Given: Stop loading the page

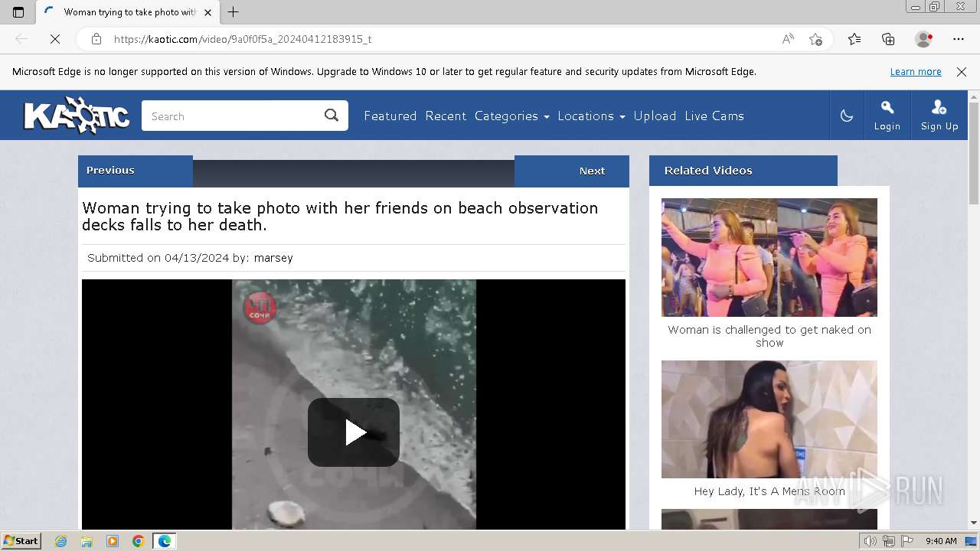Looking at the screenshot, I should click(x=55, y=39).
